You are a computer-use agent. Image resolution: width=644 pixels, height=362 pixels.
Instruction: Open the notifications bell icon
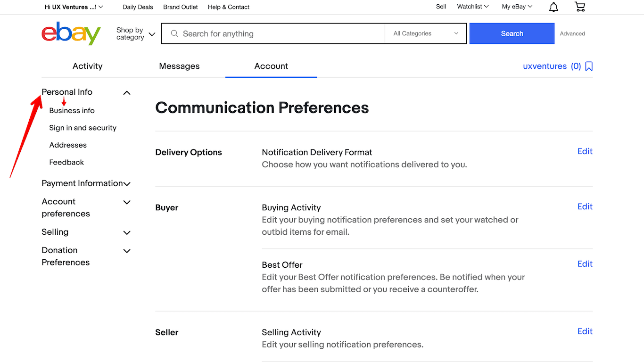point(553,7)
